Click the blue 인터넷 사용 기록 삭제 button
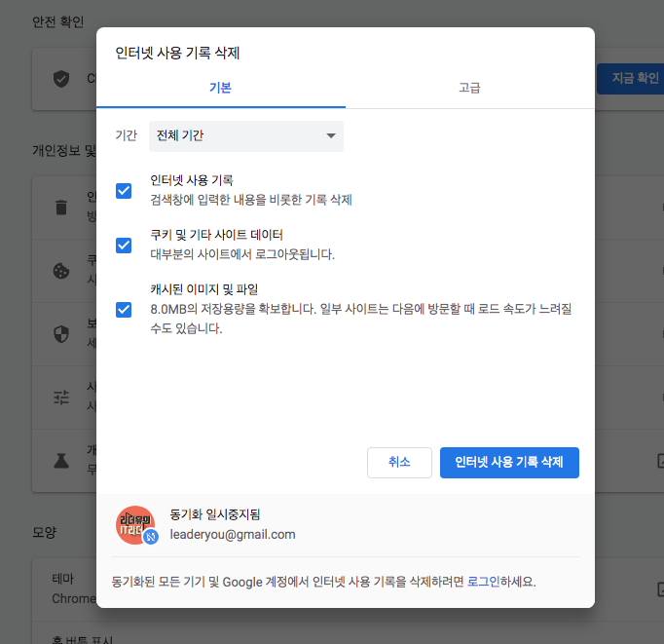 click(x=509, y=462)
